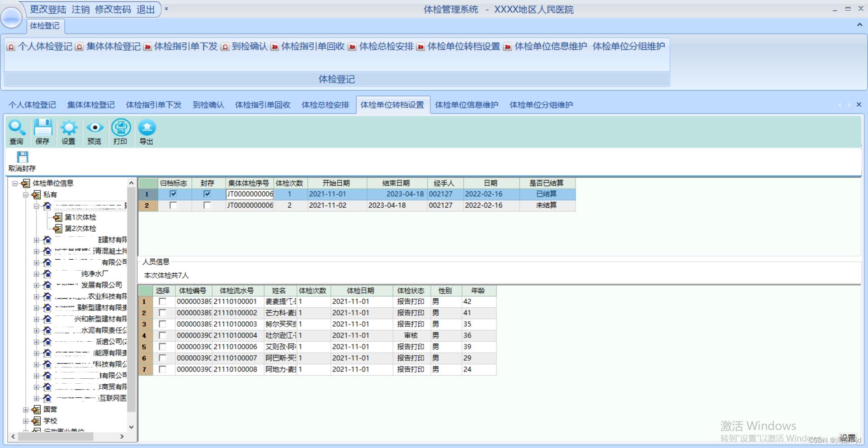The height and width of the screenshot is (448, 868).
Task: Collapse the 私有 tree node
Action: click(26, 195)
